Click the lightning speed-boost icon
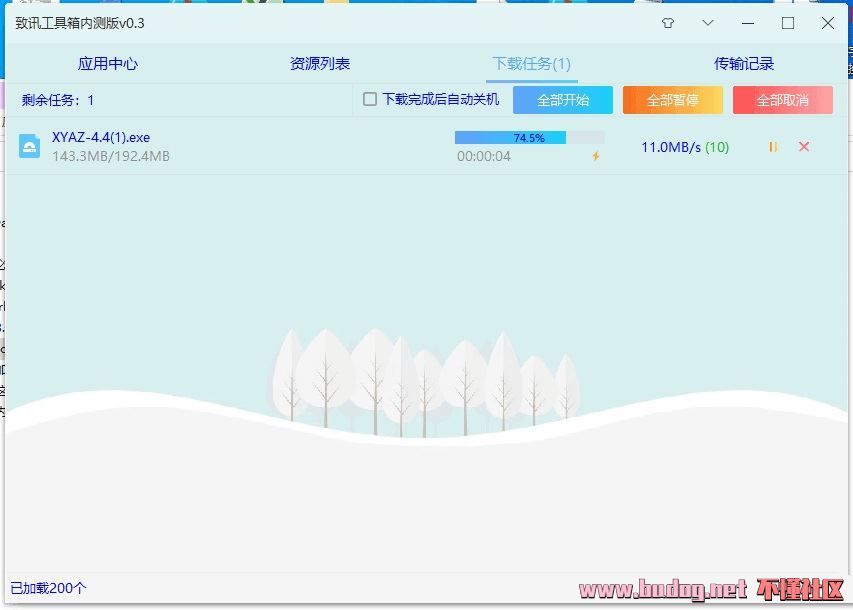Screen dimensions: 853x610 (x=596, y=156)
